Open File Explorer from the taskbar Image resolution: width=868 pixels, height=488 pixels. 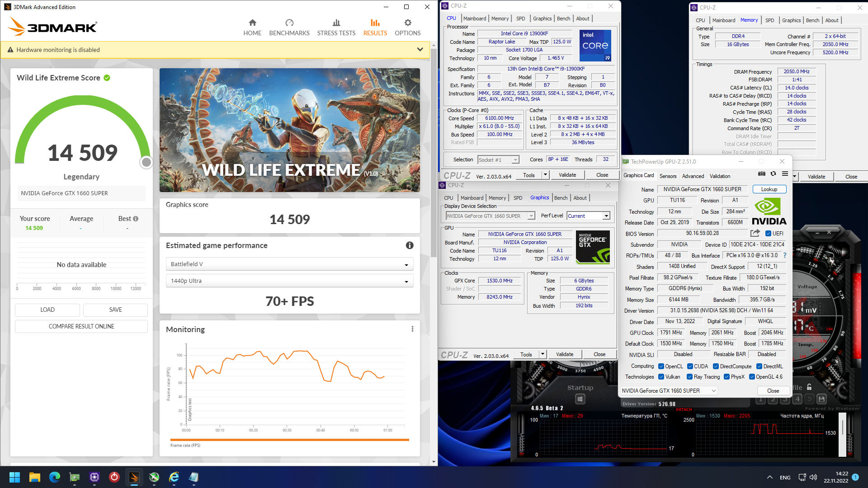point(35,477)
